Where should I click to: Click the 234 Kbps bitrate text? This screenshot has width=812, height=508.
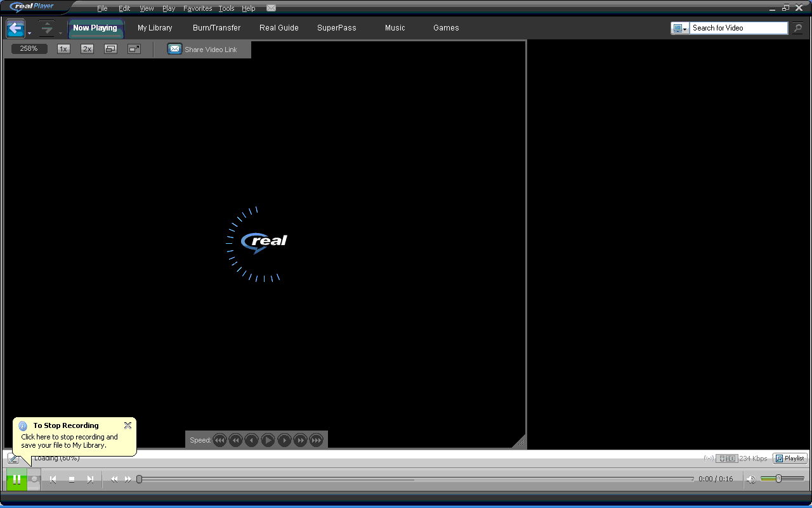pos(753,458)
